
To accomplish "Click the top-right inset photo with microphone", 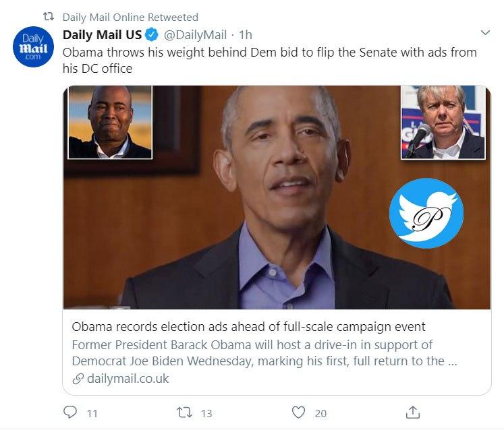I will [x=443, y=122].
